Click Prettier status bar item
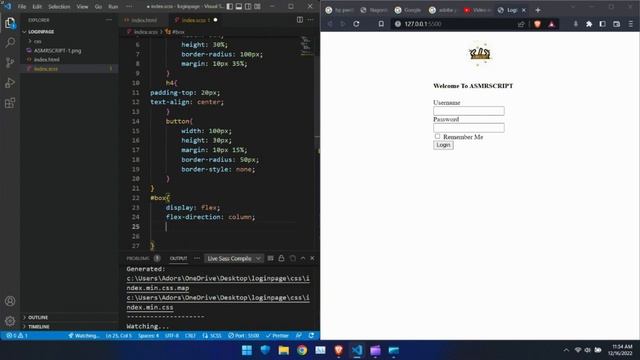Screen dimensions: 640x360 (x=277, y=336)
